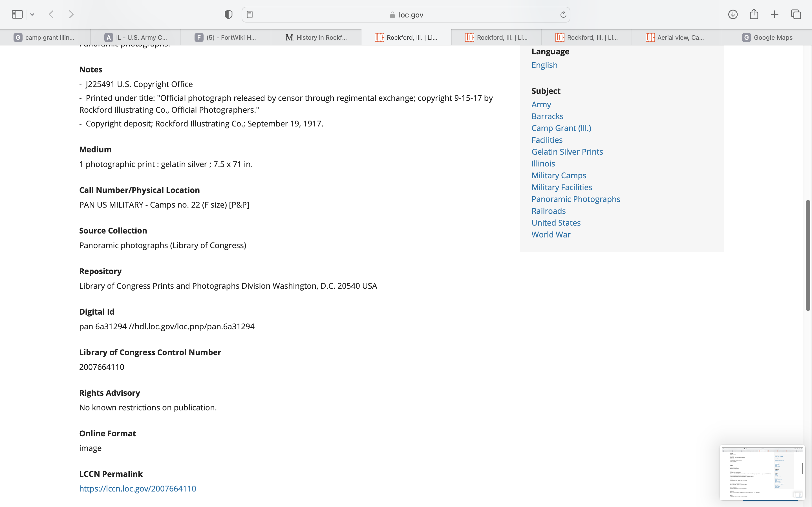Image resolution: width=812 pixels, height=507 pixels.
Task: Show the tab overview icon
Action: pos(796,14)
